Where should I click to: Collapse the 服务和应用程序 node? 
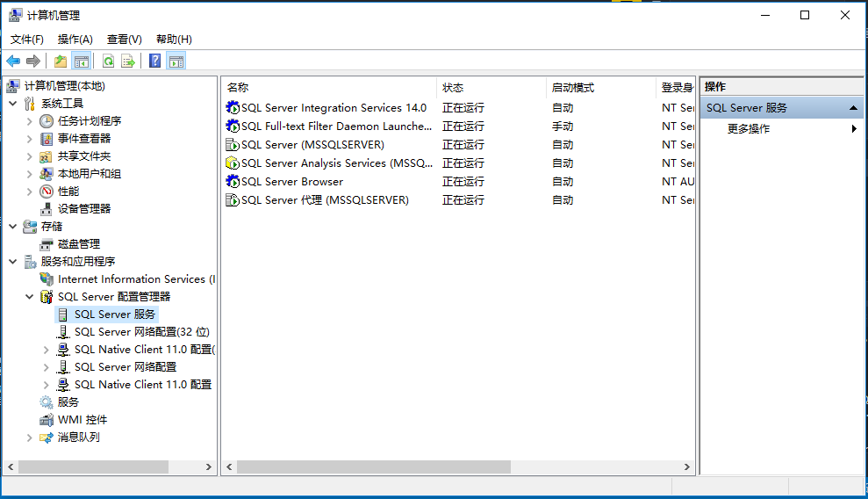13,262
